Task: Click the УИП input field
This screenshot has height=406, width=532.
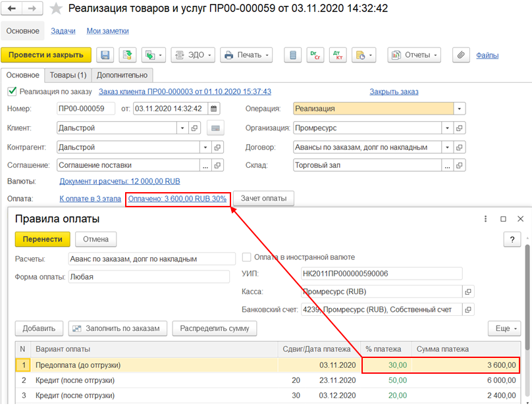Action: [x=382, y=274]
